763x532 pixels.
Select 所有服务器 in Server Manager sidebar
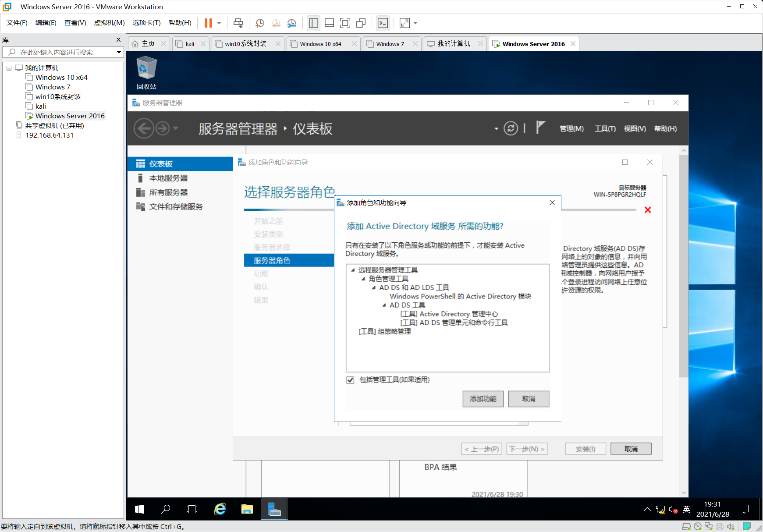(x=180, y=192)
